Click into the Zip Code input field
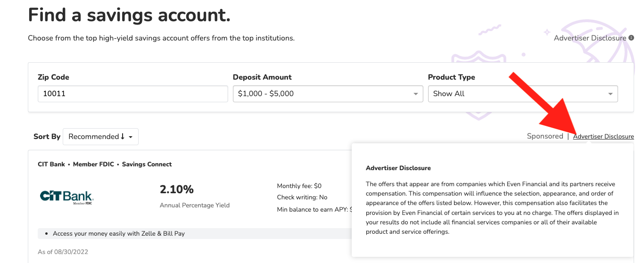This screenshot has width=644, height=263. 132,93
